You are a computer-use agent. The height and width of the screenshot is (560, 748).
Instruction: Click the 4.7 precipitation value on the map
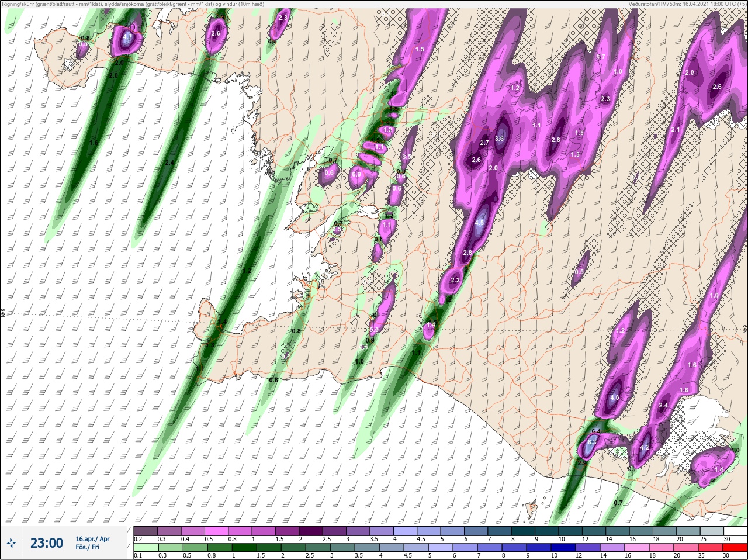(127, 37)
